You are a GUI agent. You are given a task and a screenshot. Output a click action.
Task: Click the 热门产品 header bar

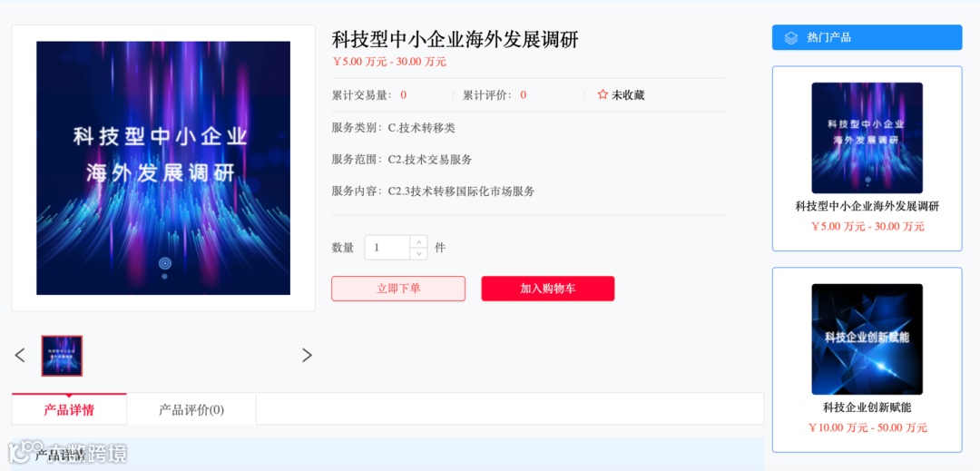point(867,37)
